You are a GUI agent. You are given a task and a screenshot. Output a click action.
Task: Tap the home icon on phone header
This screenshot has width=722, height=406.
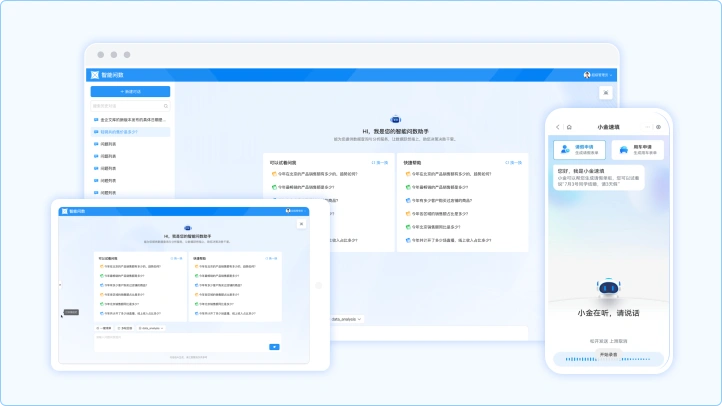[x=569, y=127]
